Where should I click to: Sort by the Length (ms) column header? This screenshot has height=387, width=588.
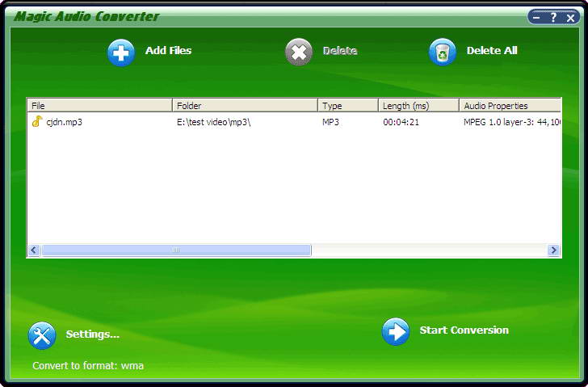point(418,106)
